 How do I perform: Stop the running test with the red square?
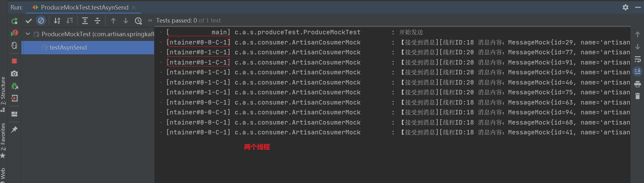pos(14,61)
